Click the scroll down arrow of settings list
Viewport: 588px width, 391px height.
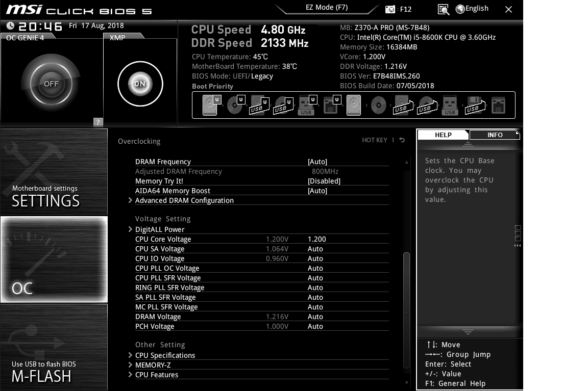[x=406, y=383]
